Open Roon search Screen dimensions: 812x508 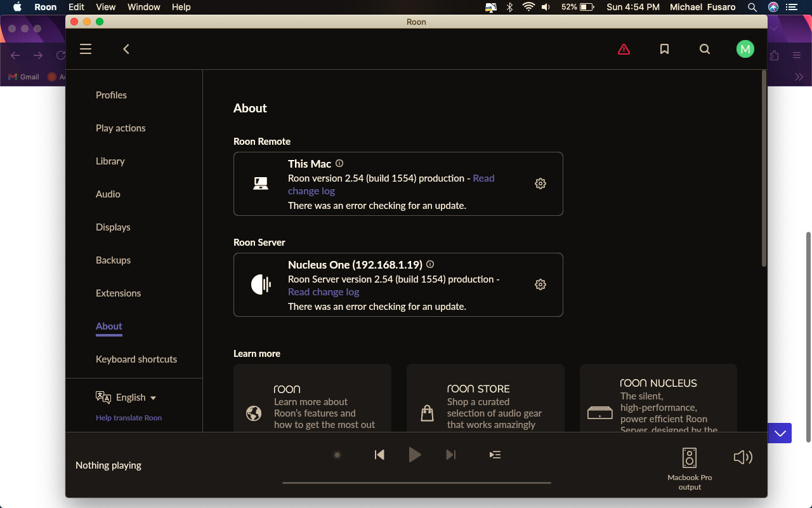(x=705, y=49)
